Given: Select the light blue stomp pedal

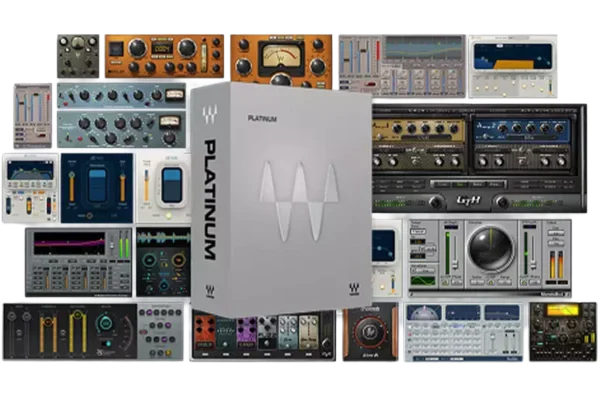Looking at the screenshot, I should click(288, 332).
